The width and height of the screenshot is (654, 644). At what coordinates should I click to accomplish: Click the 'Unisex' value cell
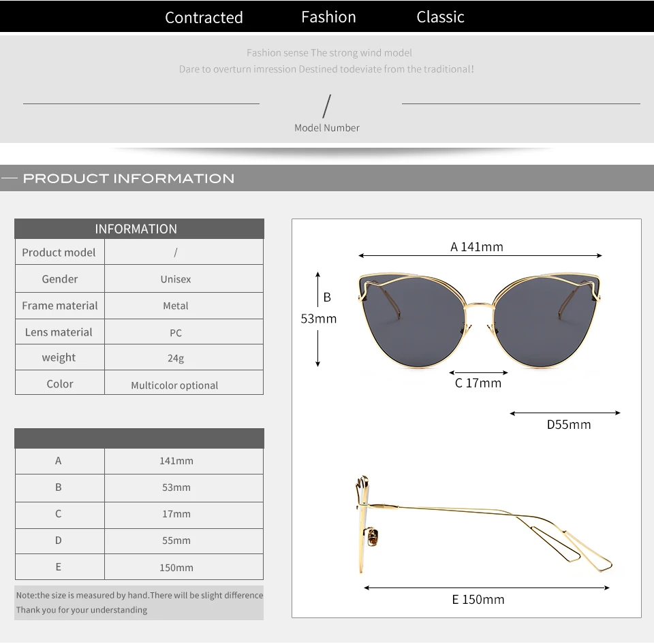tap(184, 279)
